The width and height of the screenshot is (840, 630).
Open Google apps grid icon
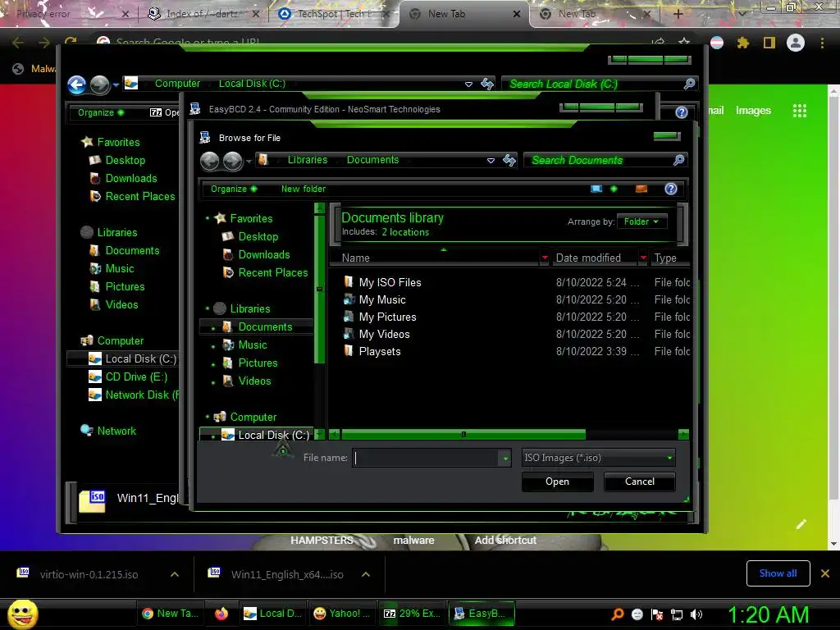tap(800, 111)
